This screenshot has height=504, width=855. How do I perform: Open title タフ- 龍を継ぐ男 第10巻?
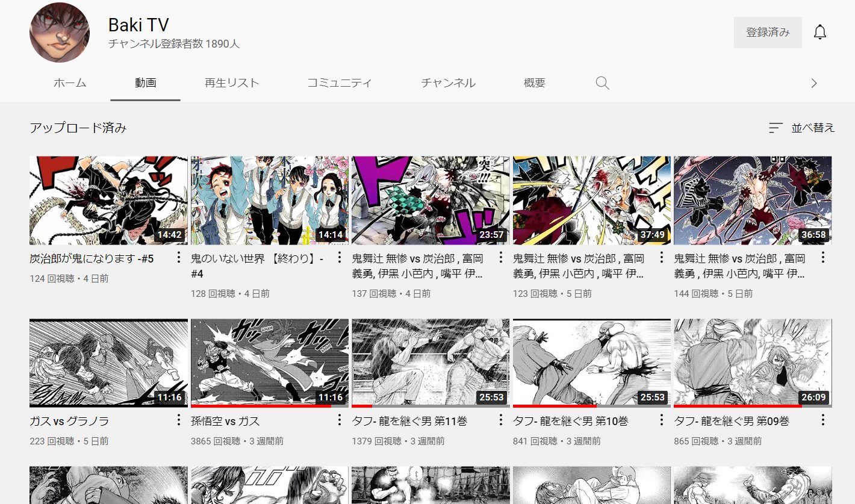point(570,421)
